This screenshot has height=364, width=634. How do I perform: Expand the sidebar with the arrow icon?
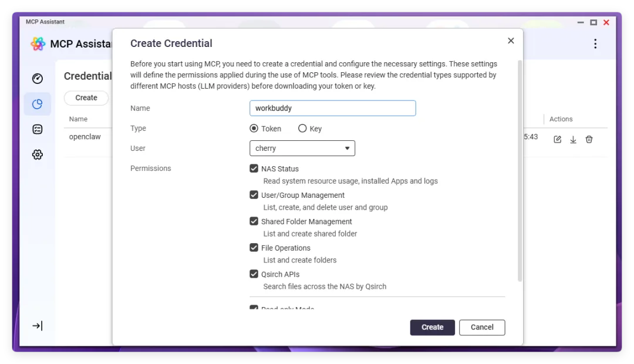[37, 326]
